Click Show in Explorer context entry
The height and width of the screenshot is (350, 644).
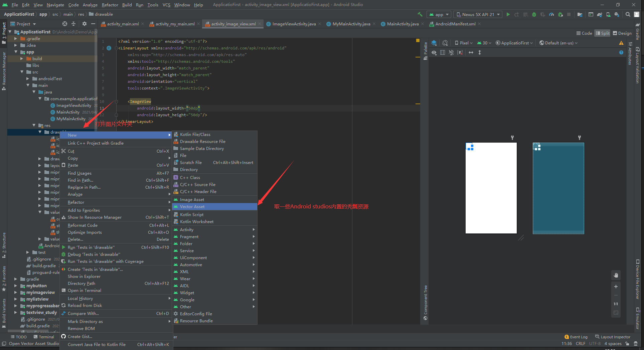coord(116,277)
